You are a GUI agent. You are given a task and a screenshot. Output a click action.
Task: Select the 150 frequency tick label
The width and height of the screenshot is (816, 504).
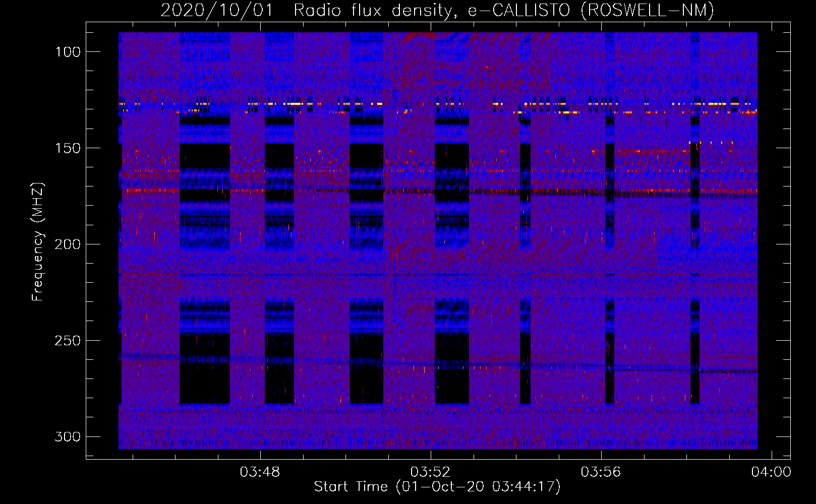tap(68, 148)
